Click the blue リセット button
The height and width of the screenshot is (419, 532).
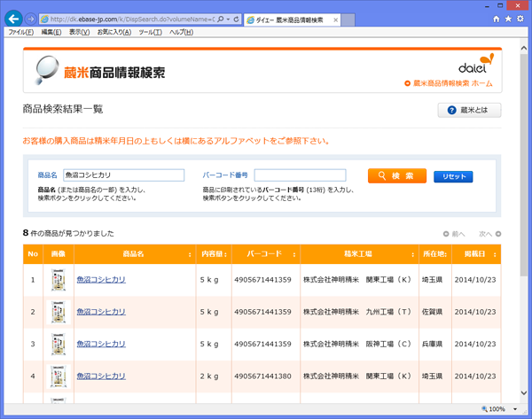point(453,176)
